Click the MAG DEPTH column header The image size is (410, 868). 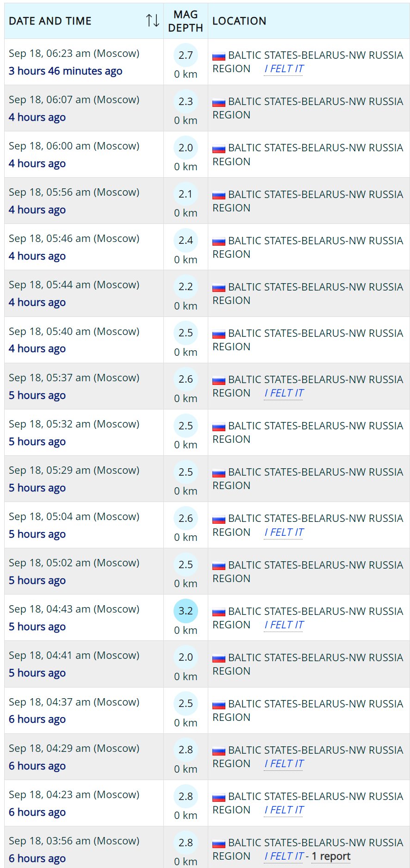pyautogui.click(x=186, y=21)
